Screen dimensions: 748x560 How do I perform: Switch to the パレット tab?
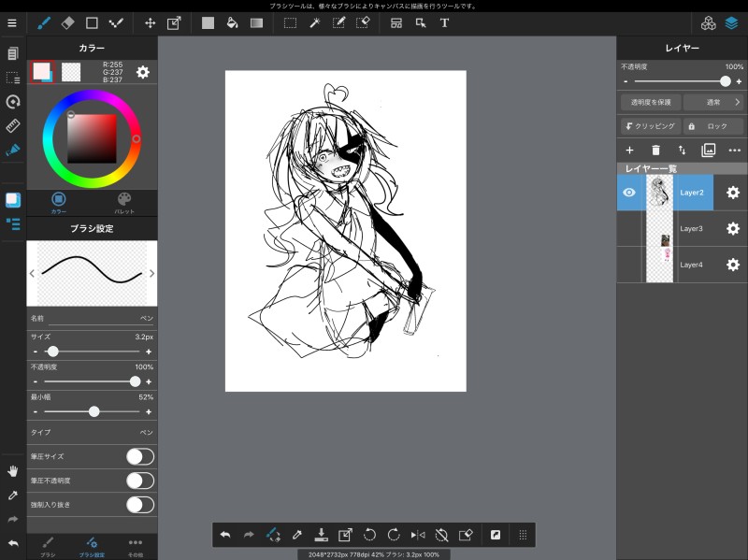pyautogui.click(x=124, y=202)
